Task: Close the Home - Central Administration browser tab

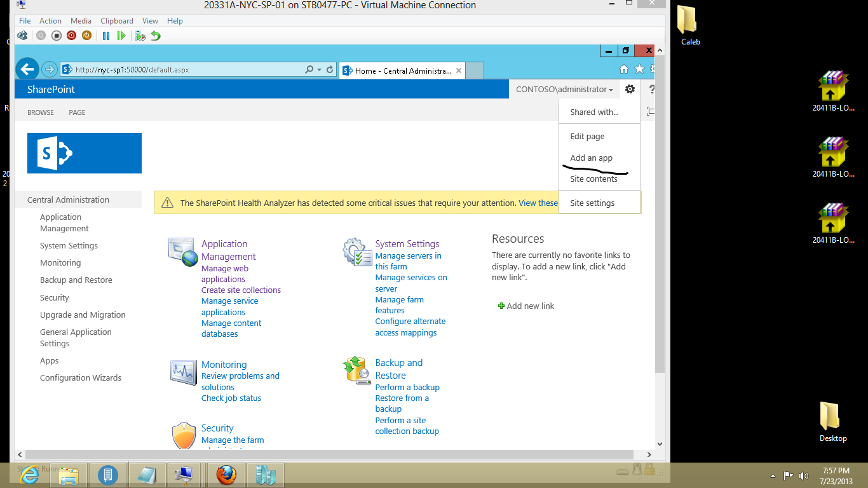Action: (x=458, y=71)
